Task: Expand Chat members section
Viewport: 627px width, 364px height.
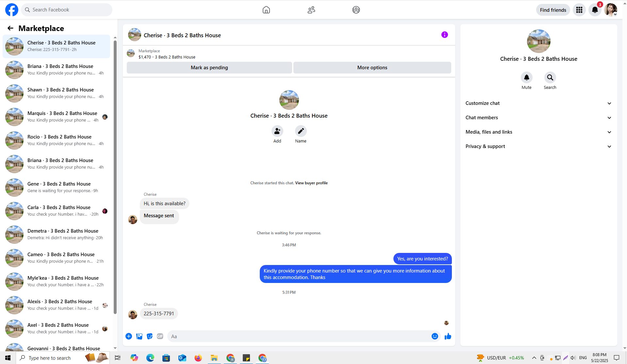Action: pos(538,118)
